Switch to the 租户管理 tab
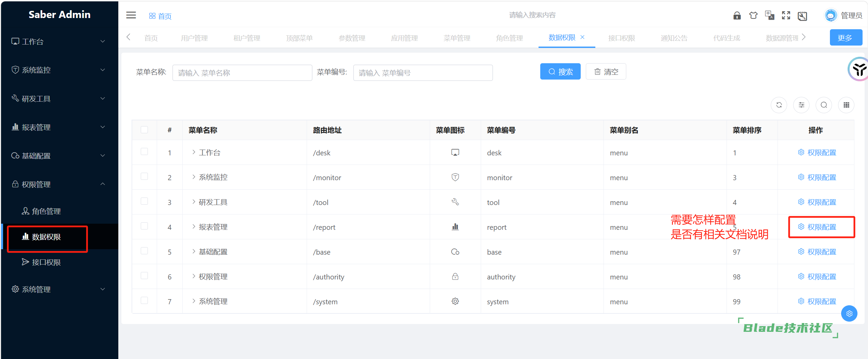 click(x=247, y=38)
